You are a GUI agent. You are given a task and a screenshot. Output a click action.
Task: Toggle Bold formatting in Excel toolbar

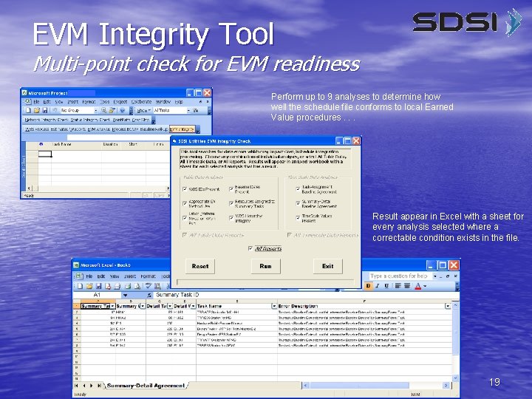[x=368, y=286]
